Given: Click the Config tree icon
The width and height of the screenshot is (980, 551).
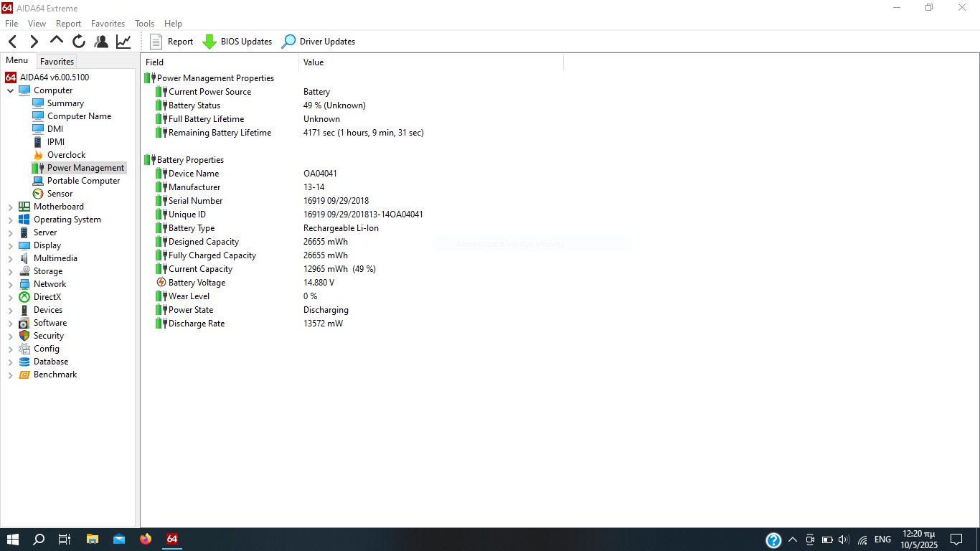Looking at the screenshot, I should coord(24,349).
